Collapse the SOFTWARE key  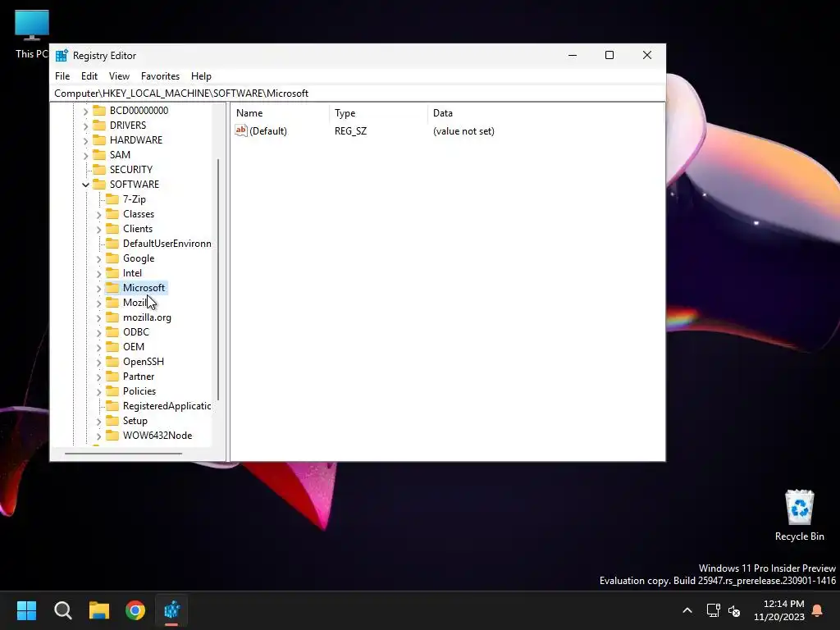click(x=85, y=185)
